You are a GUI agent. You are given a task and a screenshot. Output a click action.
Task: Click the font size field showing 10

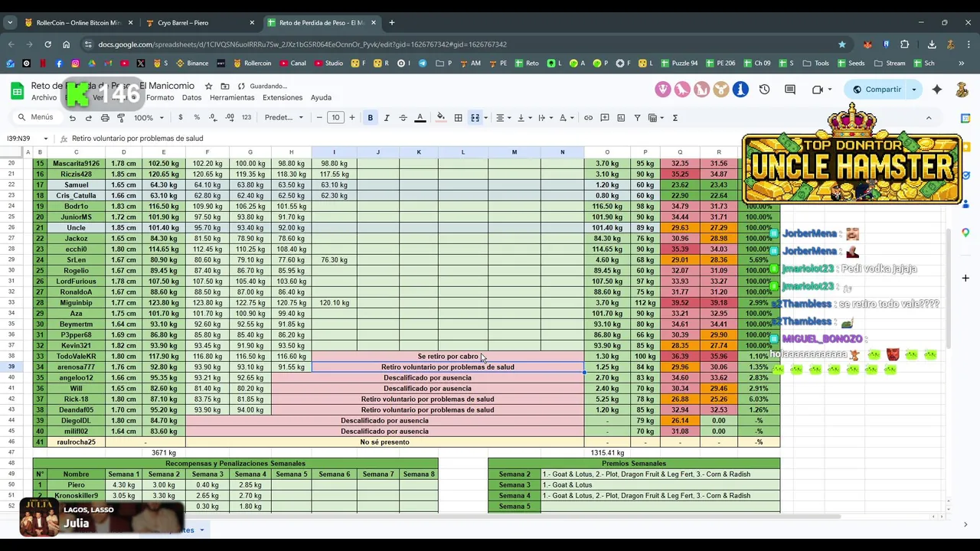[x=335, y=118]
